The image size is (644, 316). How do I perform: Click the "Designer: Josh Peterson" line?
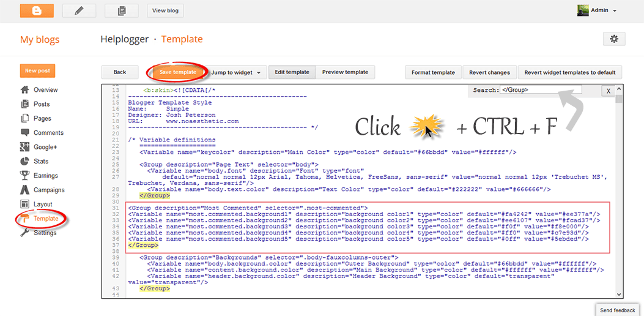(172, 115)
